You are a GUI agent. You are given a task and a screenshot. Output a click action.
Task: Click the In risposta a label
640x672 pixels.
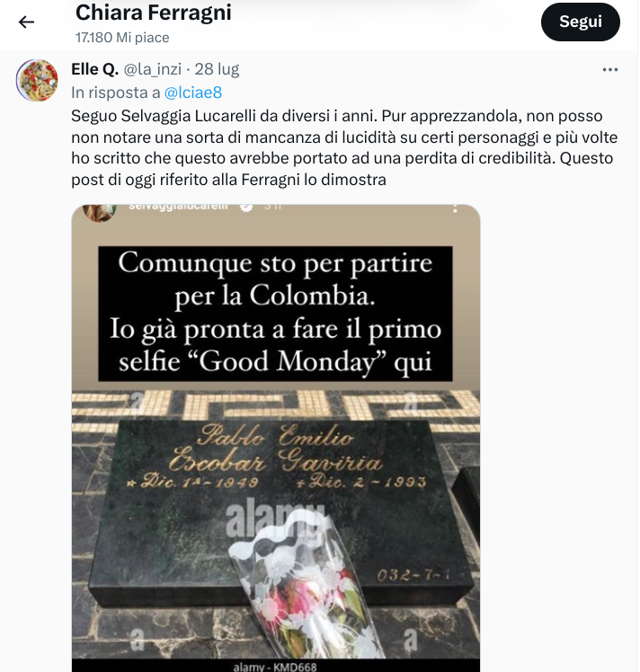[116, 93]
